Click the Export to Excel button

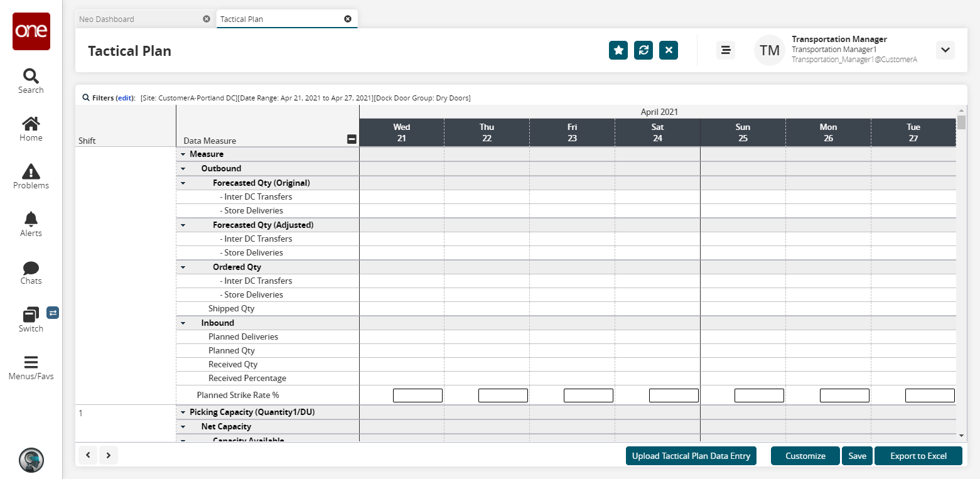(x=918, y=456)
